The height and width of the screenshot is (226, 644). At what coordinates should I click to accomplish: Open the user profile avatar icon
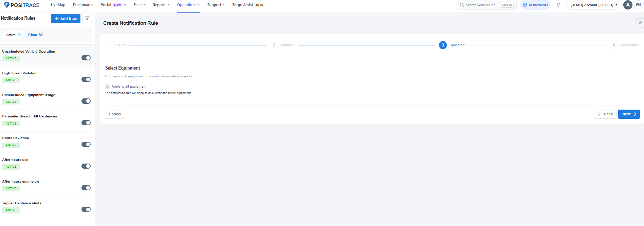[628, 5]
